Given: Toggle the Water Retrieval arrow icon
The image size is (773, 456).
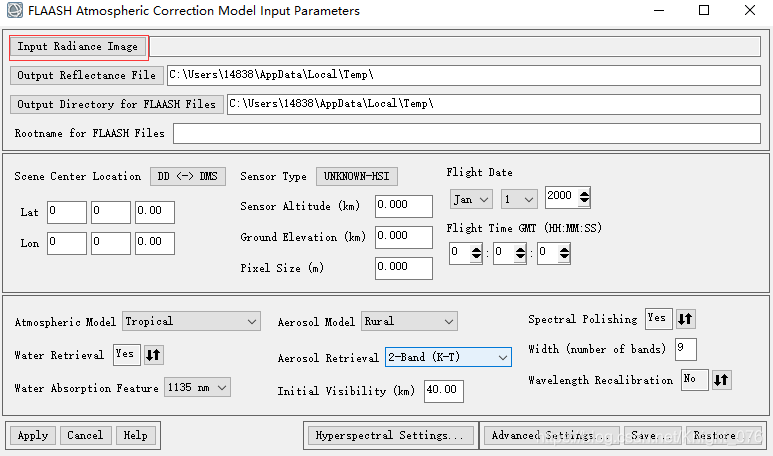Looking at the screenshot, I should coord(153,355).
